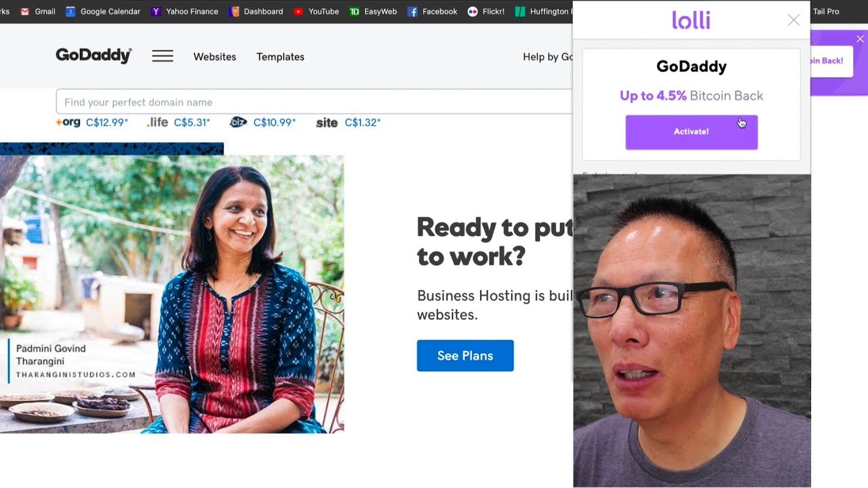Close the Lolli popup
The width and height of the screenshot is (868, 488).
click(793, 20)
